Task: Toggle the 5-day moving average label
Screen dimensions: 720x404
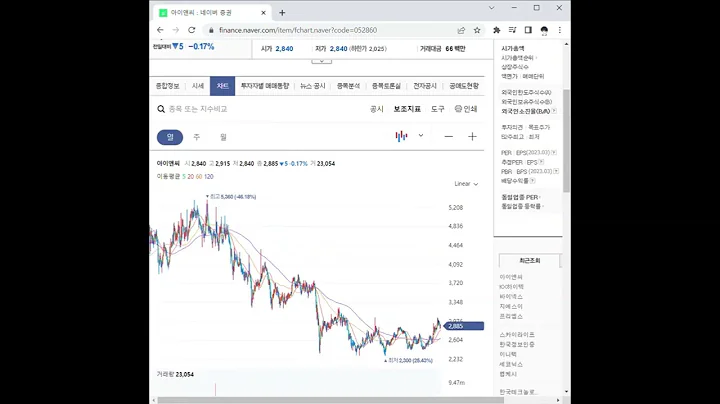Action: [x=184, y=176]
